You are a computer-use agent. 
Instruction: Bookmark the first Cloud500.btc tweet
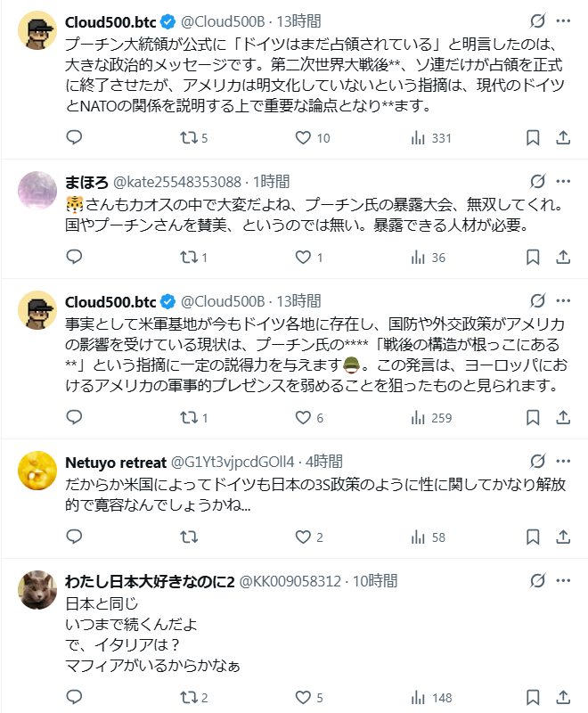(532, 137)
